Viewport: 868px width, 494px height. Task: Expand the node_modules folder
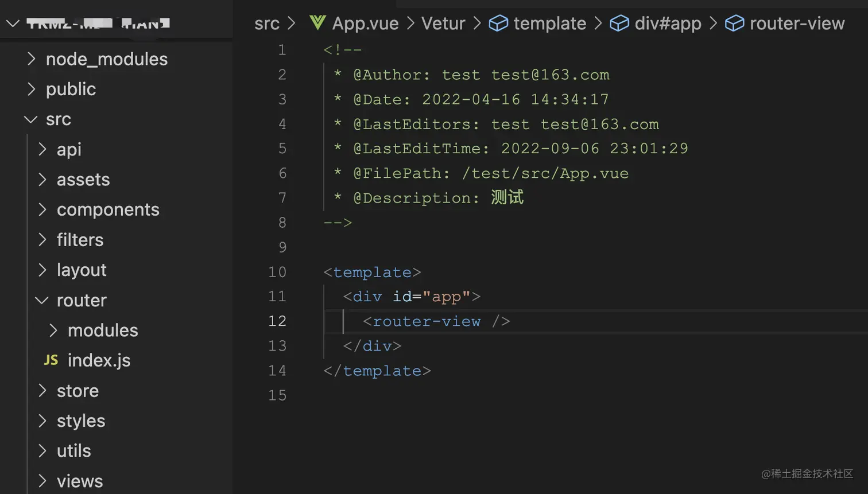point(32,59)
